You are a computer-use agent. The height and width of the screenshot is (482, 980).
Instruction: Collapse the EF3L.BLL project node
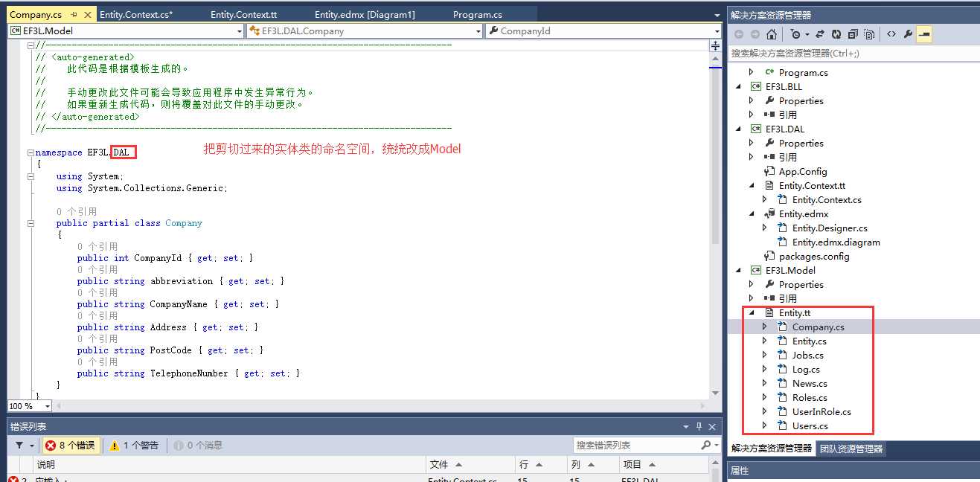click(738, 86)
